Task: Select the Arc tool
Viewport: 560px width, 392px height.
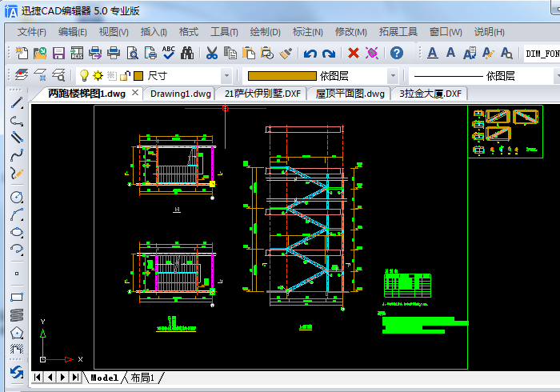Action: (x=17, y=215)
